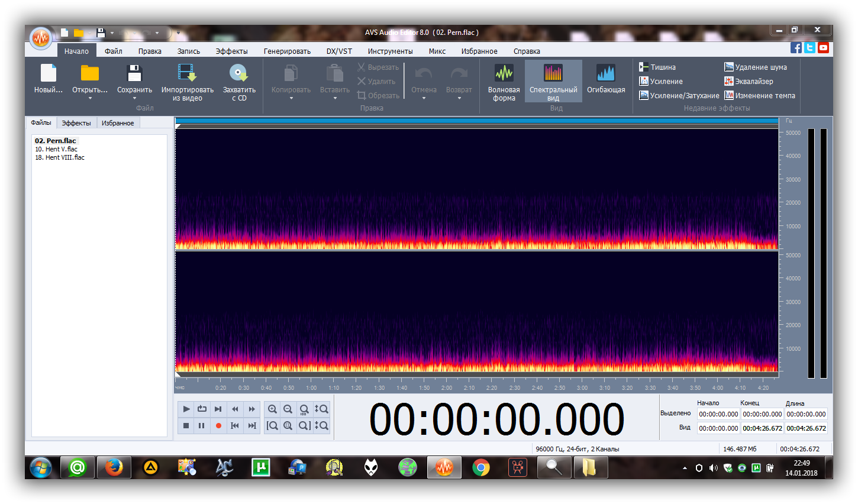Viewport: 858px width, 504px height.
Task: Switch to Эффекты side panel tab
Action: tap(76, 123)
